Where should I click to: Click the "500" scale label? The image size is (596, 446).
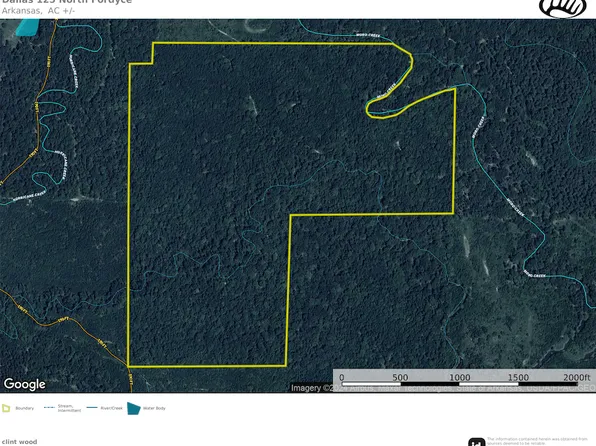pyautogui.click(x=400, y=378)
